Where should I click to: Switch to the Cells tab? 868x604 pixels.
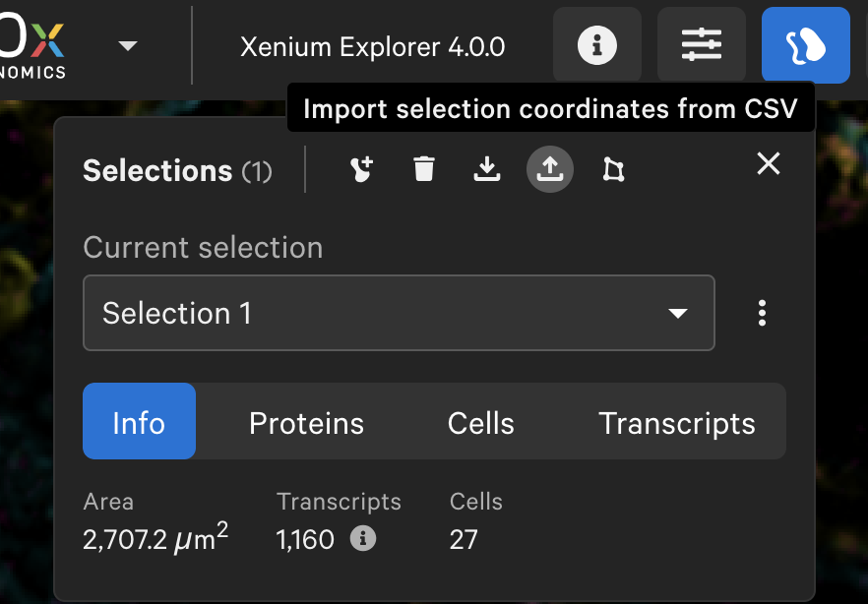[481, 423]
